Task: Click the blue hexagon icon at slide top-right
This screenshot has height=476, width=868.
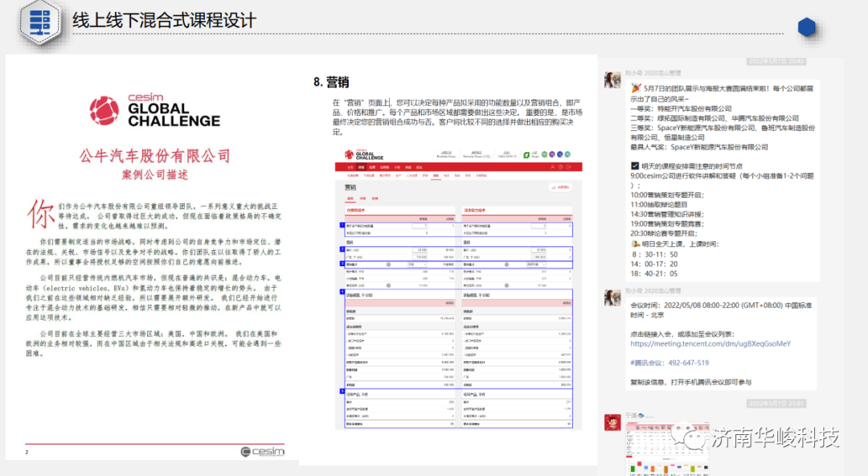Action: coord(806,27)
